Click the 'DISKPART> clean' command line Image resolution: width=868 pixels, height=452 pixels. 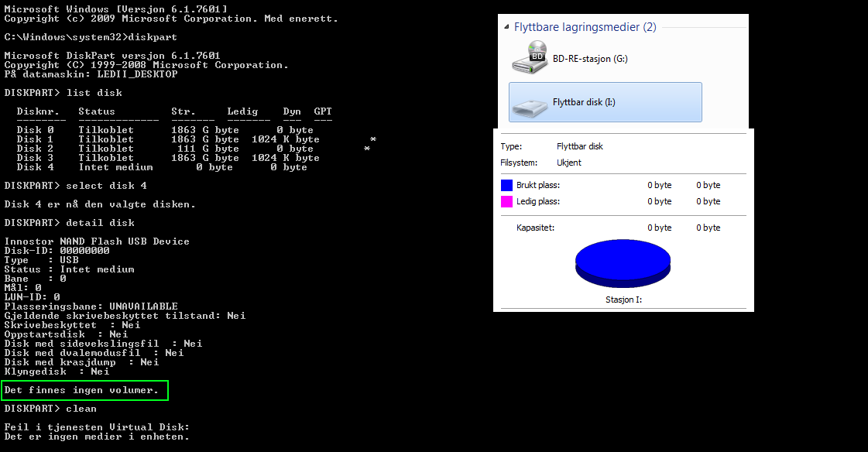coord(50,409)
